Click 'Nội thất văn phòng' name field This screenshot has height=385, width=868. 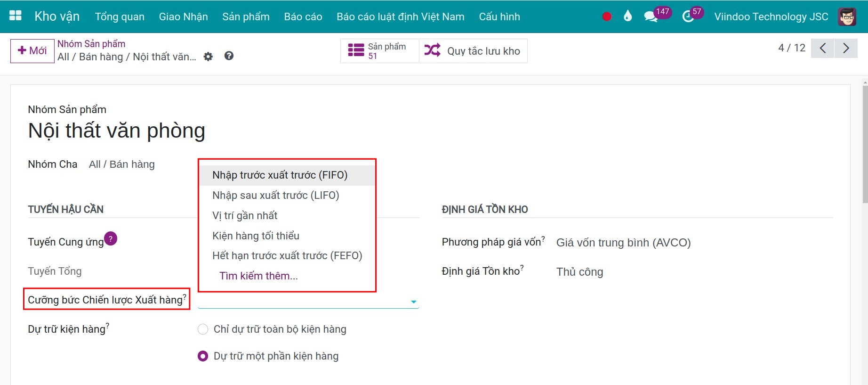(x=117, y=131)
